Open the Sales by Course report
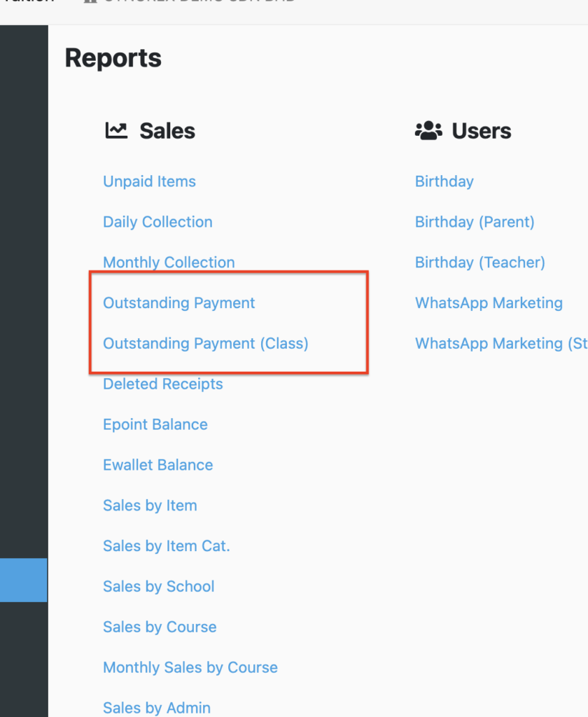588x717 pixels. [160, 627]
